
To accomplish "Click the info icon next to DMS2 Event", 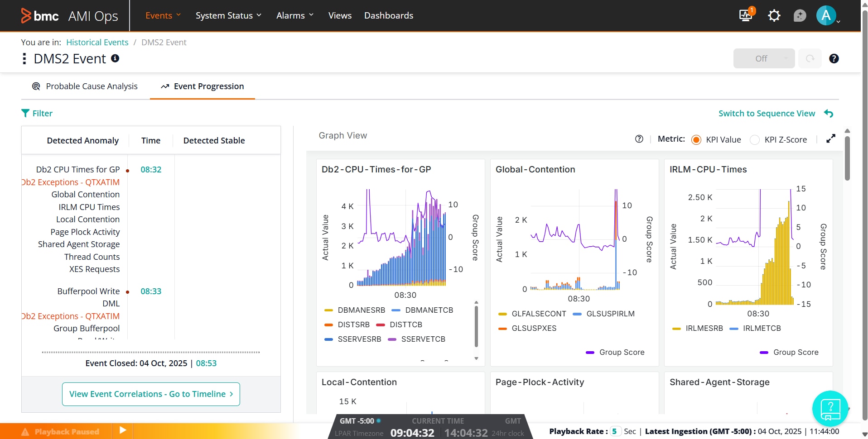I will [x=115, y=58].
